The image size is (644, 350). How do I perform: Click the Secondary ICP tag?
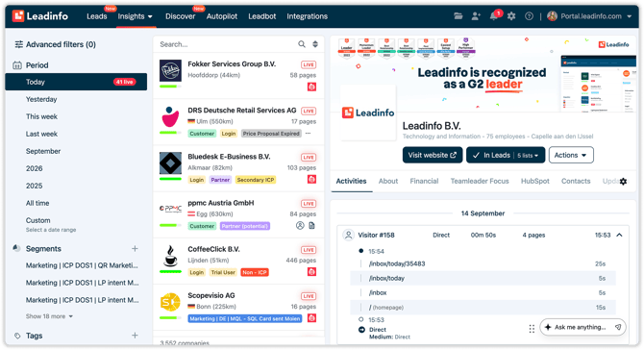click(256, 180)
